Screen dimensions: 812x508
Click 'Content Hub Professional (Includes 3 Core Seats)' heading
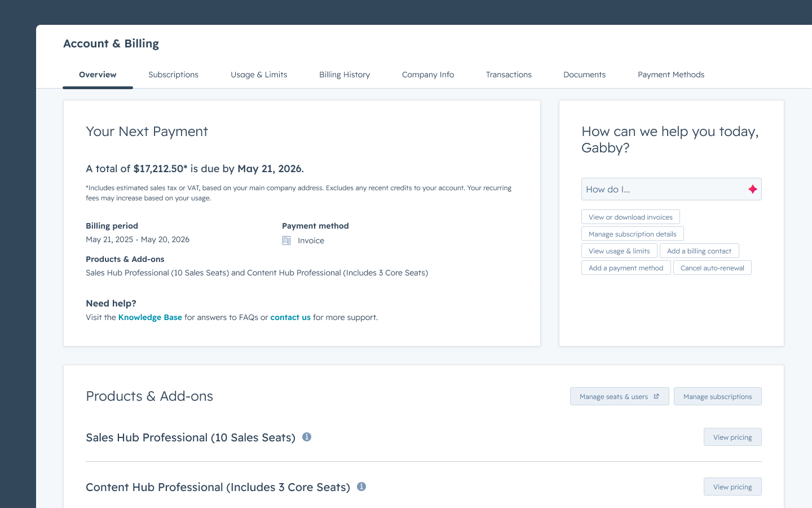pyautogui.click(x=218, y=487)
